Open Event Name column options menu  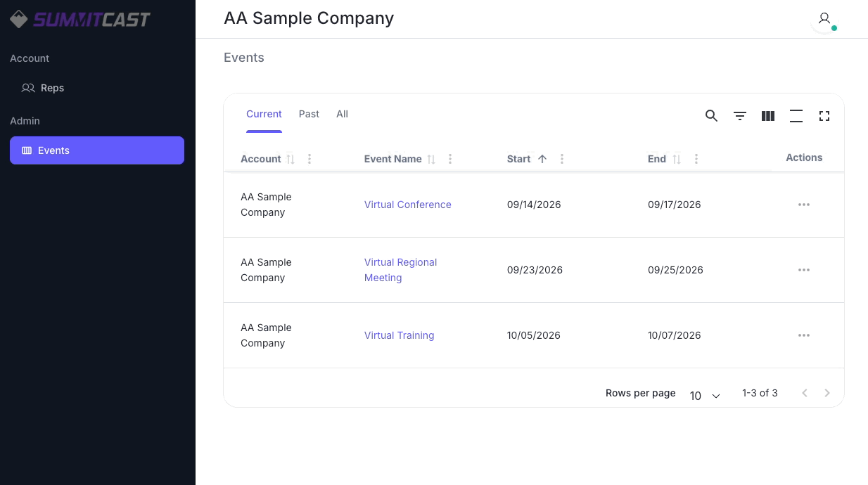click(x=450, y=159)
